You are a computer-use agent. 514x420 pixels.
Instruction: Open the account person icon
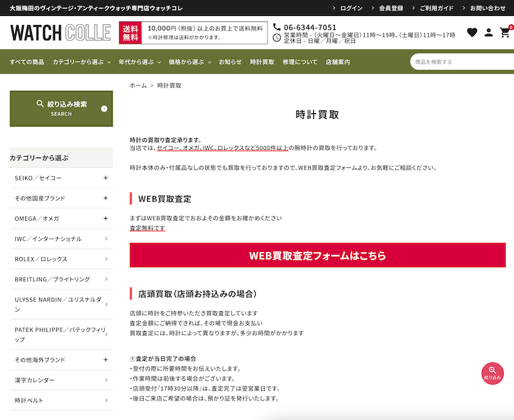point(488,33)
